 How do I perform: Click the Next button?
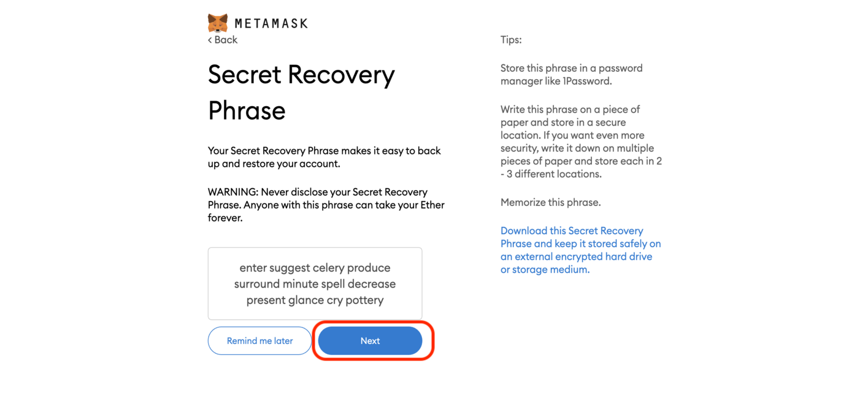coord(370,341)
